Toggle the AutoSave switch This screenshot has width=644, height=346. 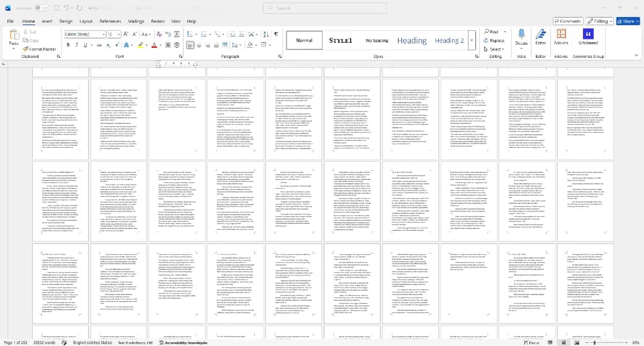click(42, 8)
